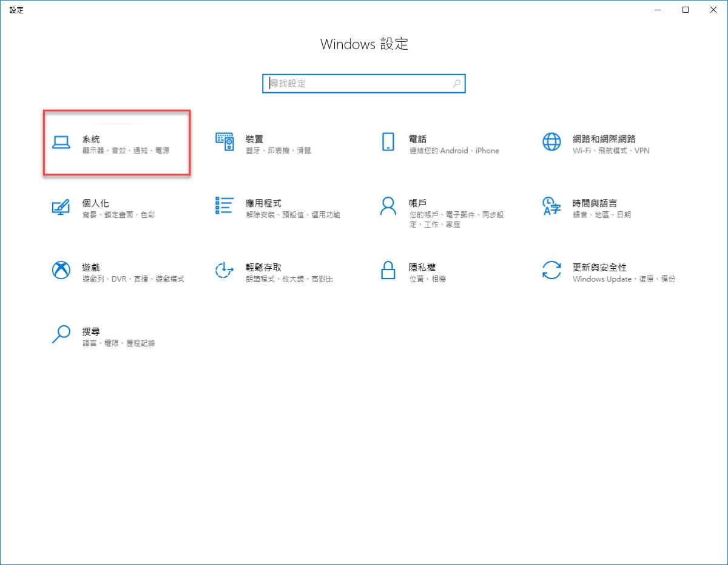Open 帳戶 settings title
The width and height of the screenshot is (728, 565).
(x=418, y=203)
